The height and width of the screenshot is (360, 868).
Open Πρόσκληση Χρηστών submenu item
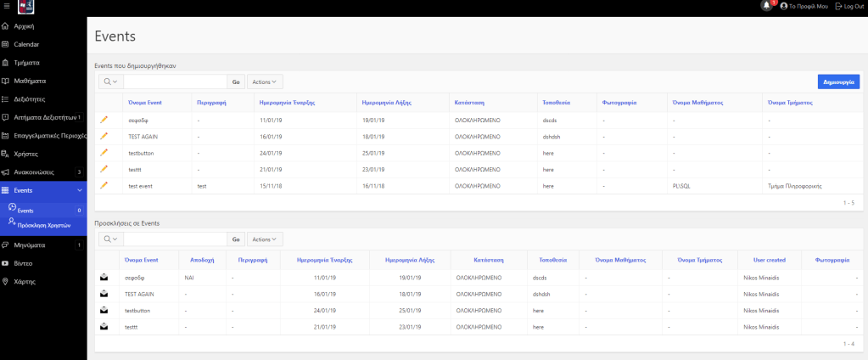46,225
